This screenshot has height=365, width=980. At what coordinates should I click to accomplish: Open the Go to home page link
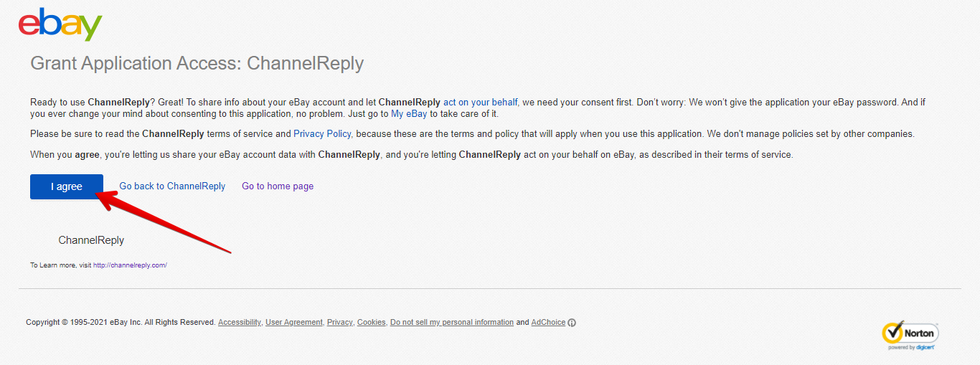[x=278, y=186]
